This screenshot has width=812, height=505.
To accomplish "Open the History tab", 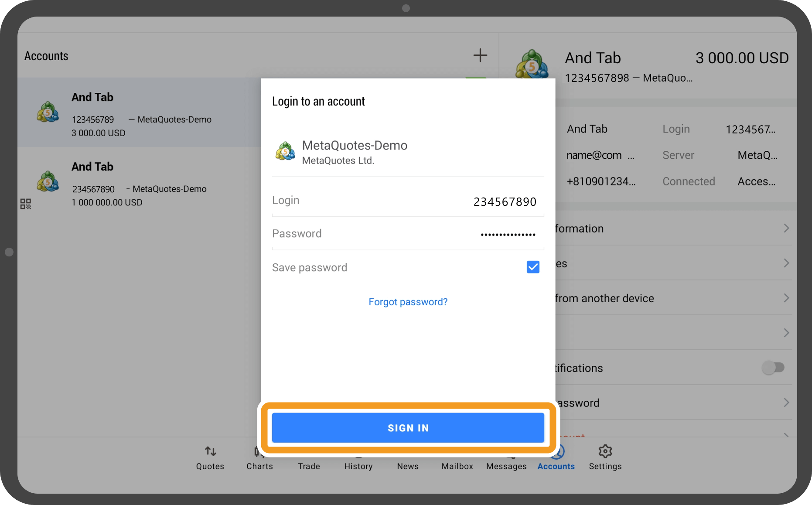I will [x=358, y=466].
